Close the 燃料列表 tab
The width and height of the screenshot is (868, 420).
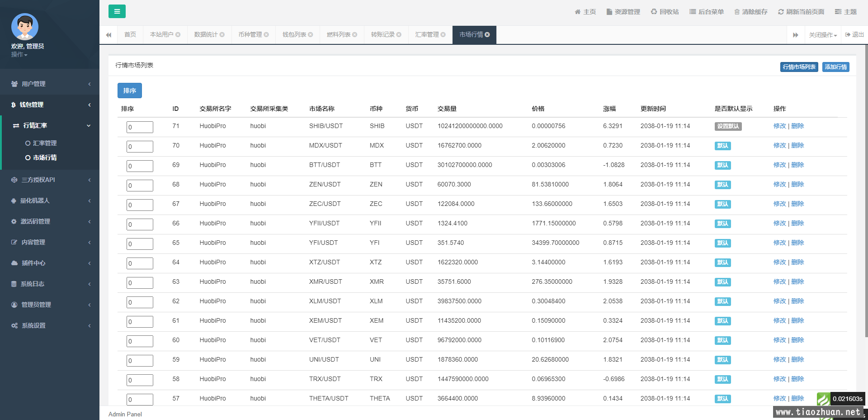[355, 34]
